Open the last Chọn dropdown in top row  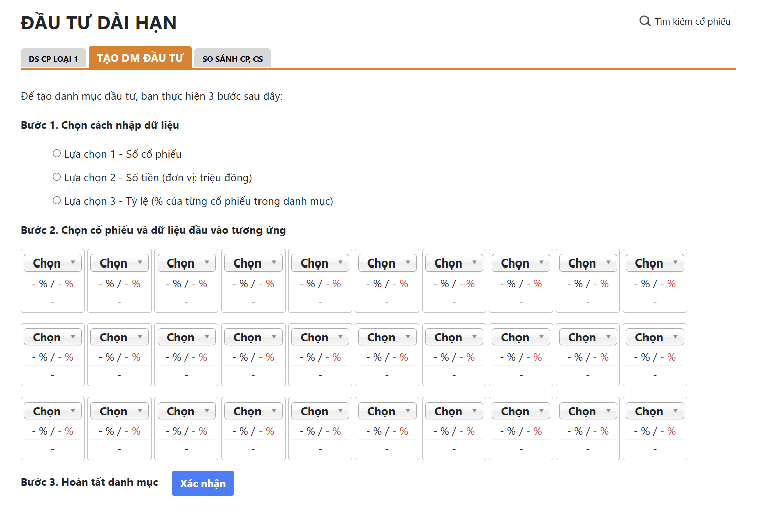click(655, 263)
